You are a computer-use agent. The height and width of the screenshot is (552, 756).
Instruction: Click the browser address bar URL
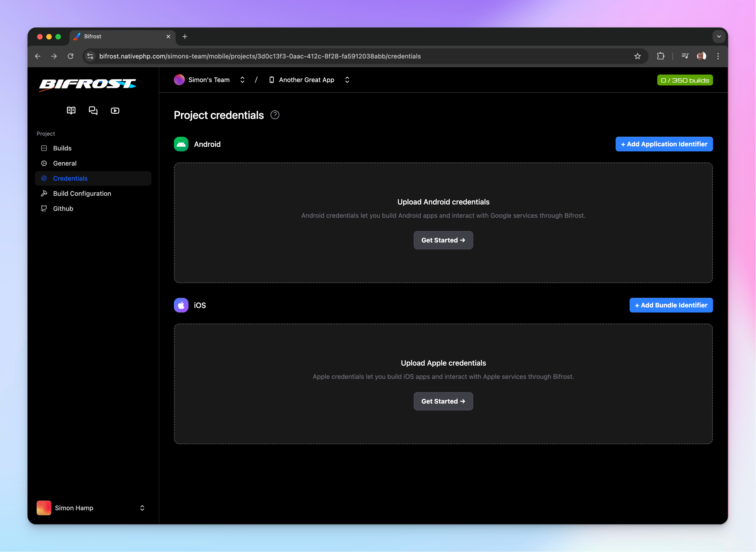(x=260, y=56)
